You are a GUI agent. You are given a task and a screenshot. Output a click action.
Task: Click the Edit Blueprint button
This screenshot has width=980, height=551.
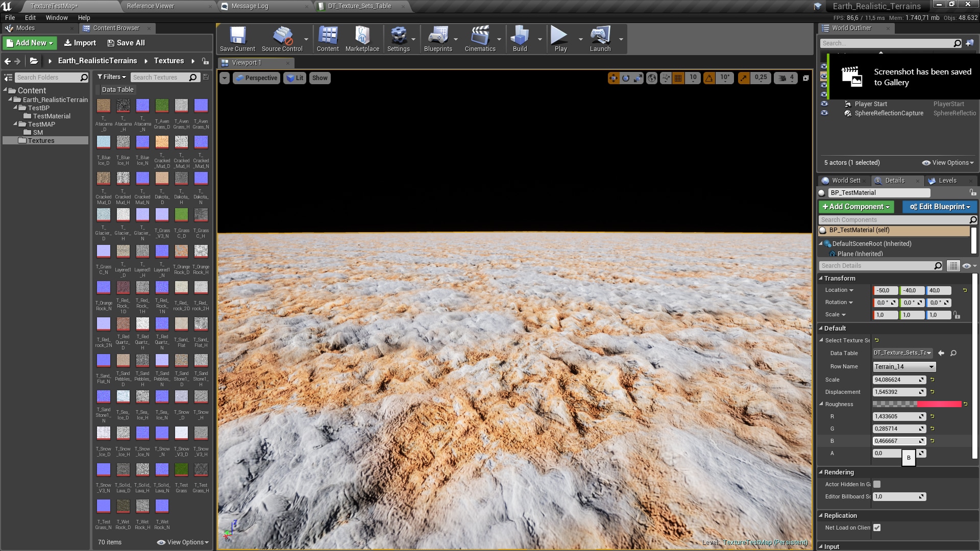[939, 207]
